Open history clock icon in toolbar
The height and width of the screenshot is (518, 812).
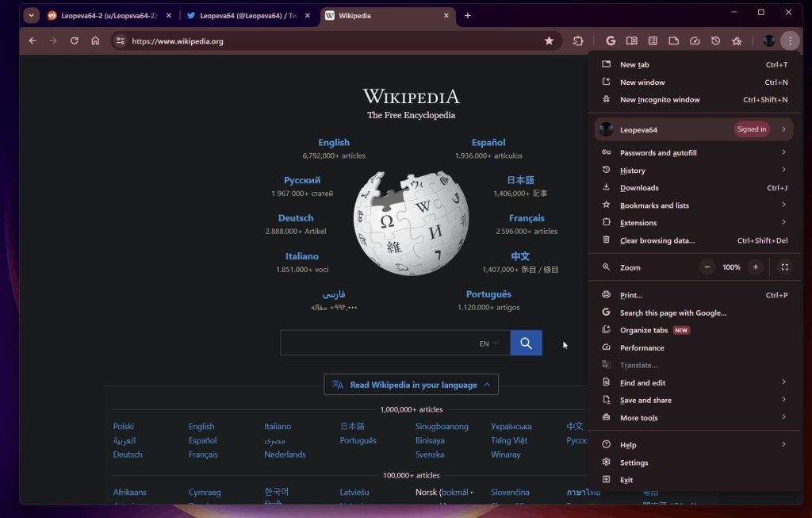point(716,41)
